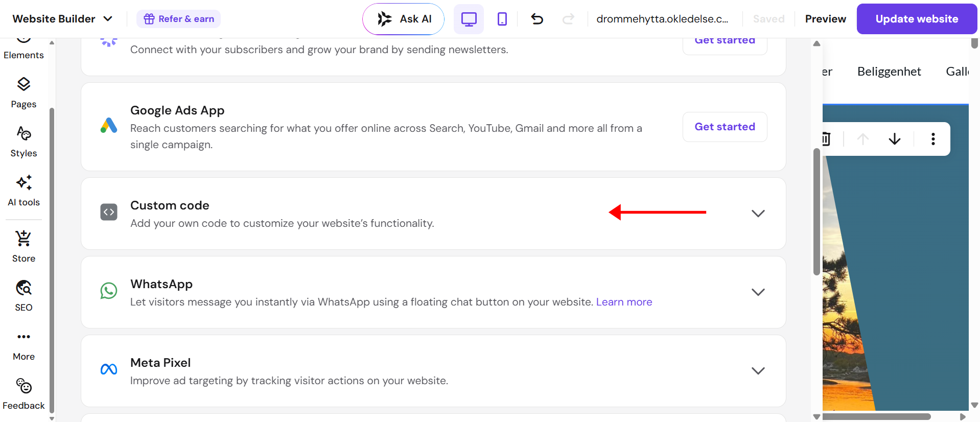
Task: Click Get started for Google Ads App
Action: (725, 127)
